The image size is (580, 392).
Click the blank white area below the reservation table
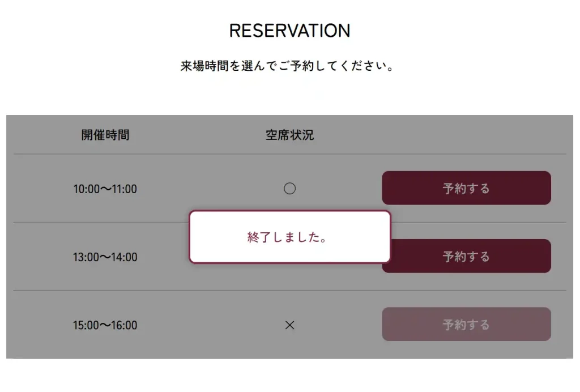[289, 376]
